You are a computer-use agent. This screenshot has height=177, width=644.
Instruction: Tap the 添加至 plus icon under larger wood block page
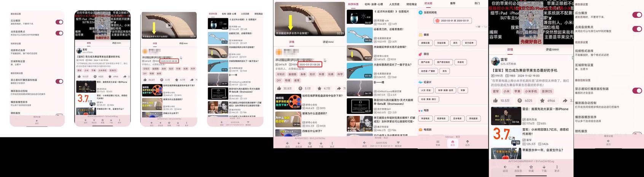click(x=299, y=145)
